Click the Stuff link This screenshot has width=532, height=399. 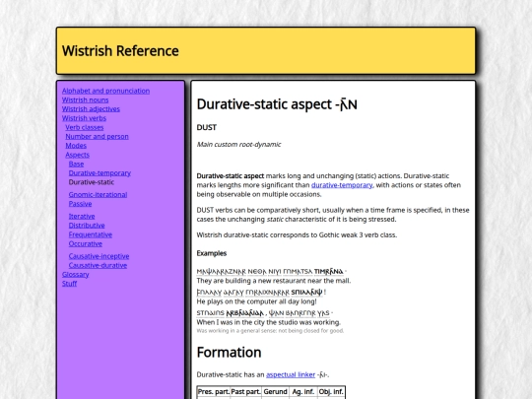[x=70, y=284]
